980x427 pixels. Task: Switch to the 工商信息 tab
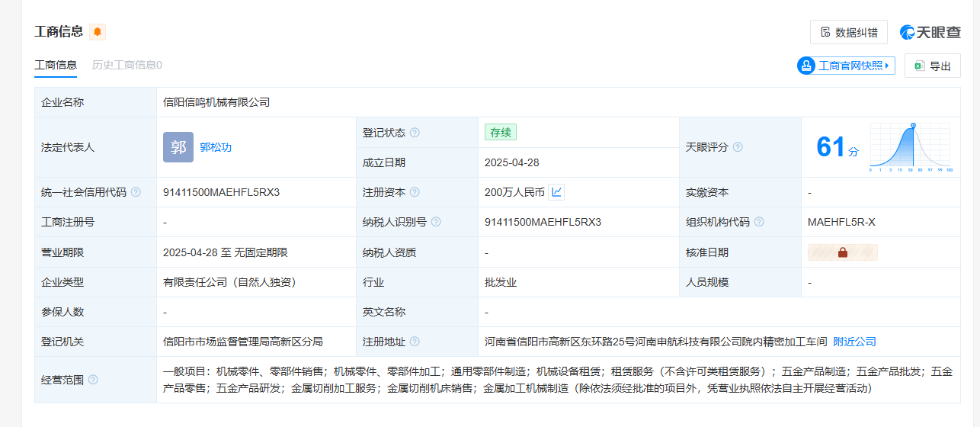tap(56, 66)
